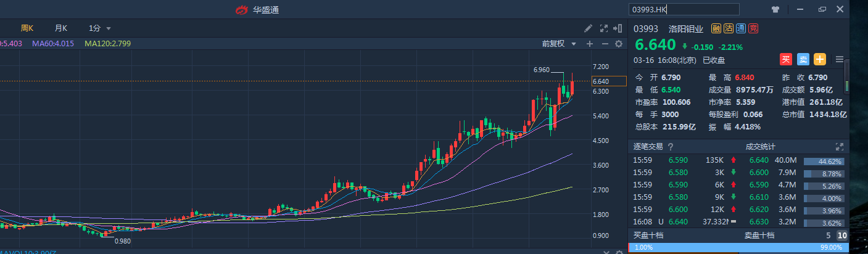Image resolution: width=868 pixels, height=254 pixels.
Task: Click the 8.78% volume bar
Action: [824, 174]
